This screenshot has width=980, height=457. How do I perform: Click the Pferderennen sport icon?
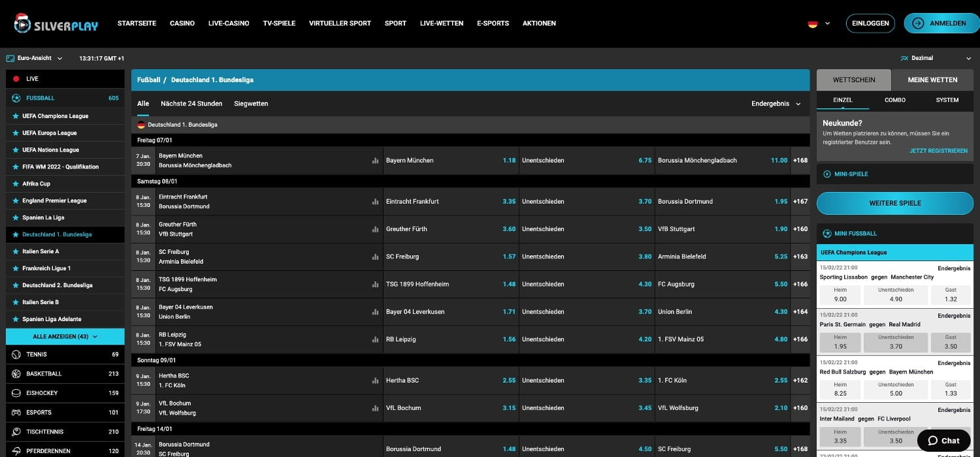coord(16,451)
